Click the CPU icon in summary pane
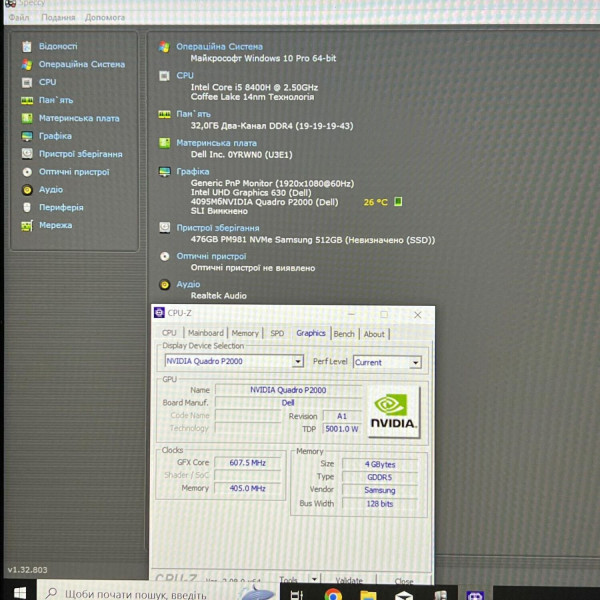This screenshot has width=600, height=600. (x=164, y=76)
